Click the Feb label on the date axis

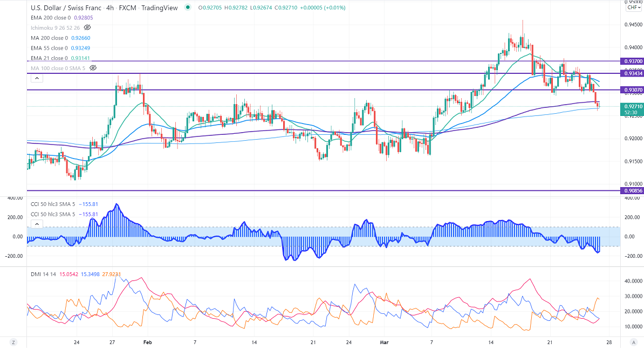147,342
